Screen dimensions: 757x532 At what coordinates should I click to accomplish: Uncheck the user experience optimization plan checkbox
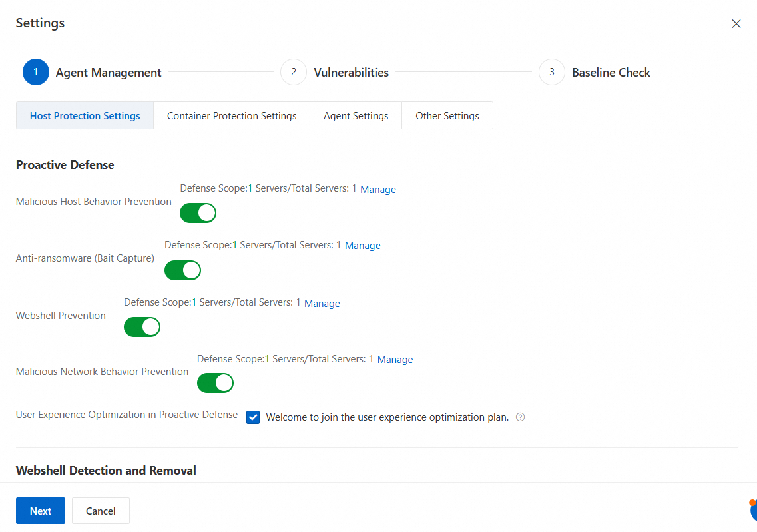[x=253, y=417]
